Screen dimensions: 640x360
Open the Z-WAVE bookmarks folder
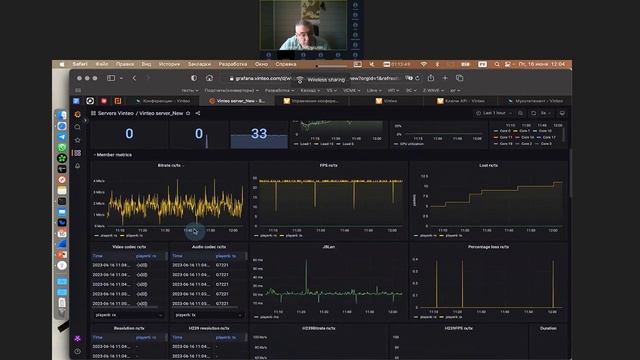[x=433, y=91]
